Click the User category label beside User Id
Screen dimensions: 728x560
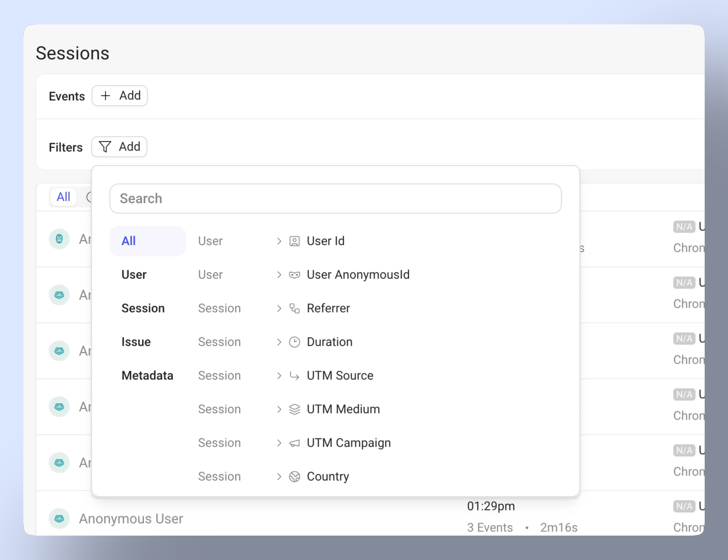pos(210,241)
